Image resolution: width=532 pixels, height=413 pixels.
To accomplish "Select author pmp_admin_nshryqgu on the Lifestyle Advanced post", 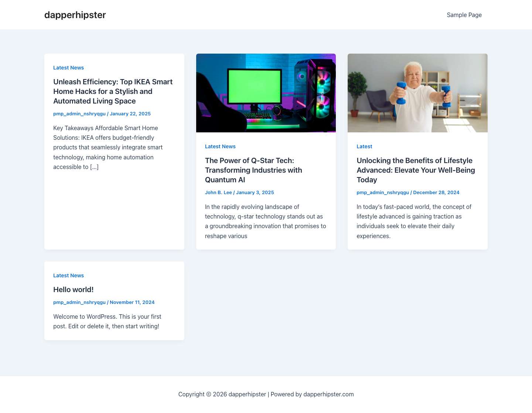I will tap(383, 193).
